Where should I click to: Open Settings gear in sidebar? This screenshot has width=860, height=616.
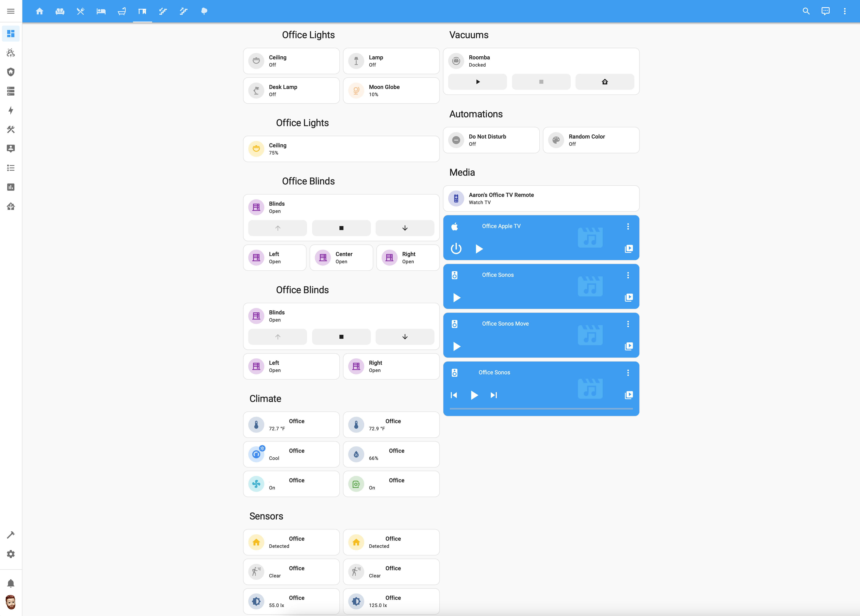(11, 554)
